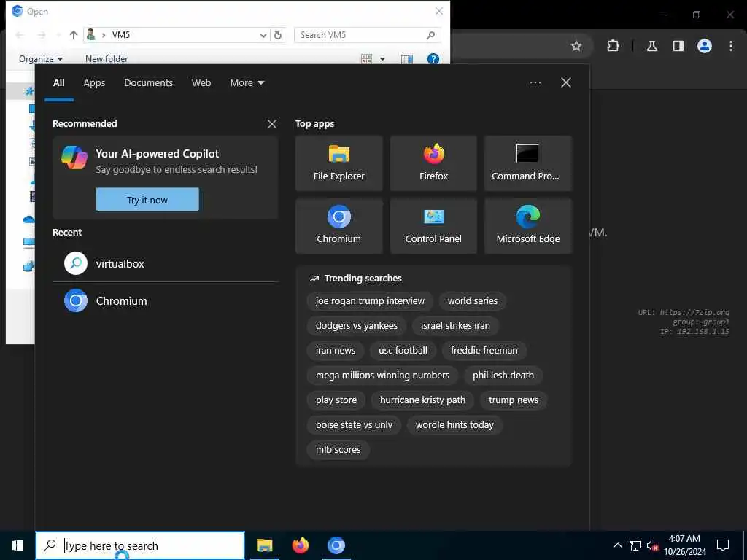Search trending boise state vs unlv
Image resolution: width=747 pixels, height=560 pixels.
click(x=354, y=425)
